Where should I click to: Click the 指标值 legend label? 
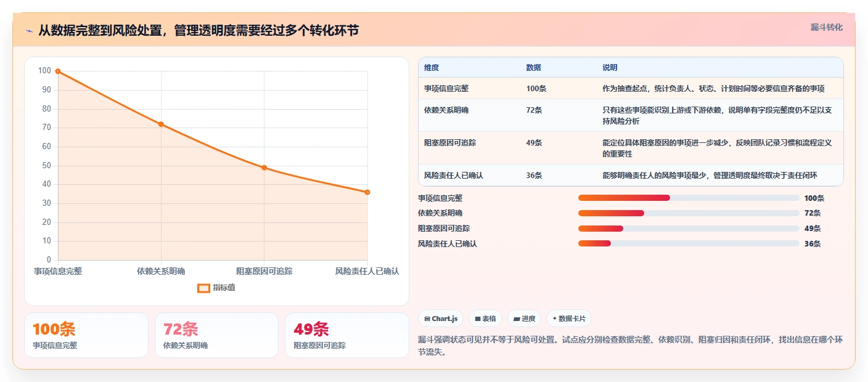tap(224, 288)
